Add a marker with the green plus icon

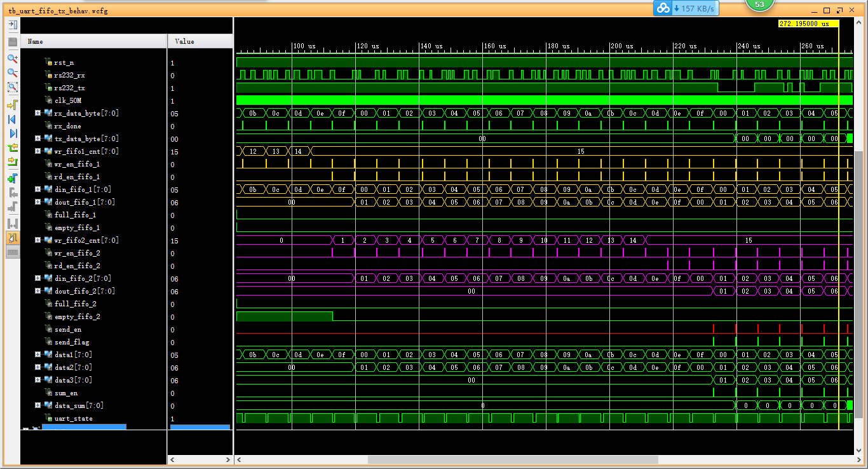pos(12,178)
